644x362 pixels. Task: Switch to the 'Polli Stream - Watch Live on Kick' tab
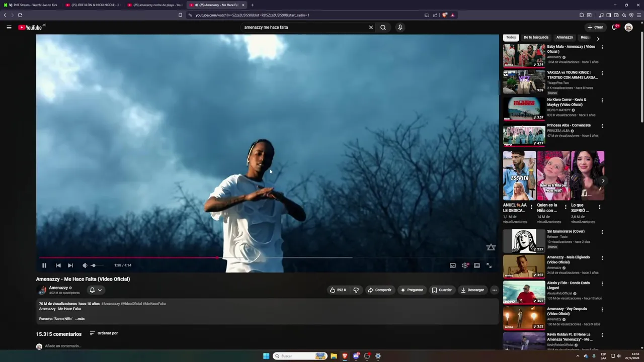(x=33, y=5)
